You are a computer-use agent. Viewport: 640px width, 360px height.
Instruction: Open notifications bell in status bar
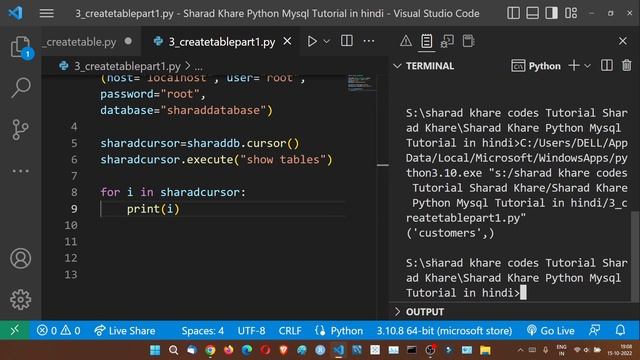click(620, 330)
